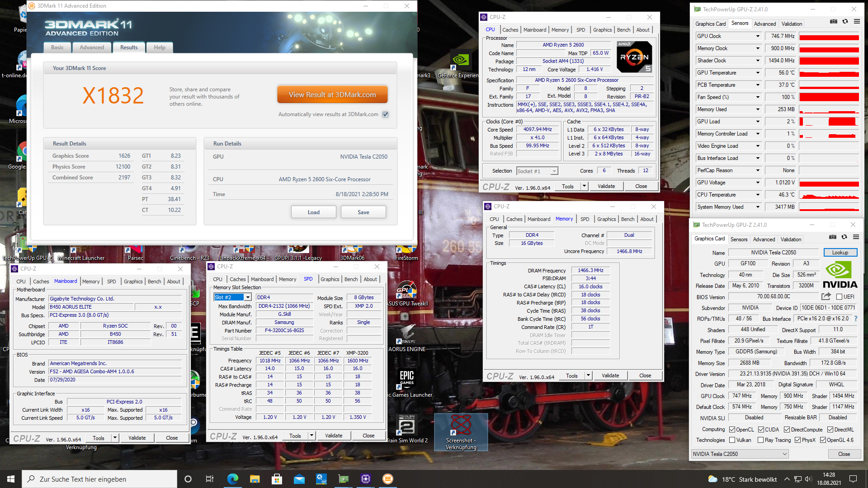The height and width of the screenshot is (488, 868).
Task: Open the PerfCap Reason sensor dropdown
Action: [758, 170]
